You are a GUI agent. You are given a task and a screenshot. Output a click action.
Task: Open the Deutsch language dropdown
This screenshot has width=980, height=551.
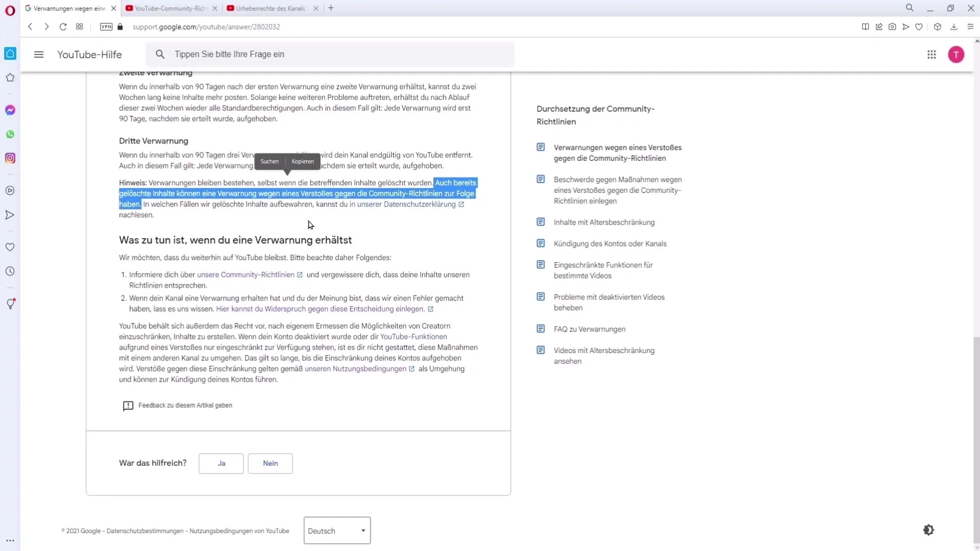[337, 531]
